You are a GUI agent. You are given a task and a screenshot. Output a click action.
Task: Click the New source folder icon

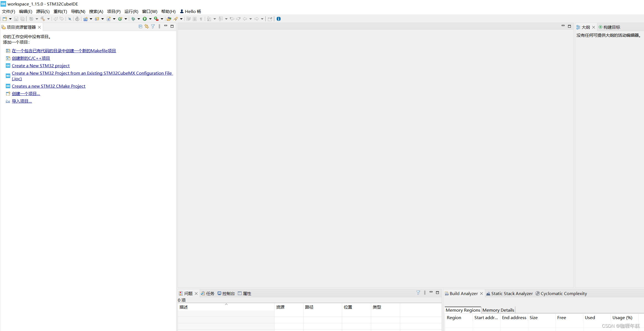pos(97,19)
